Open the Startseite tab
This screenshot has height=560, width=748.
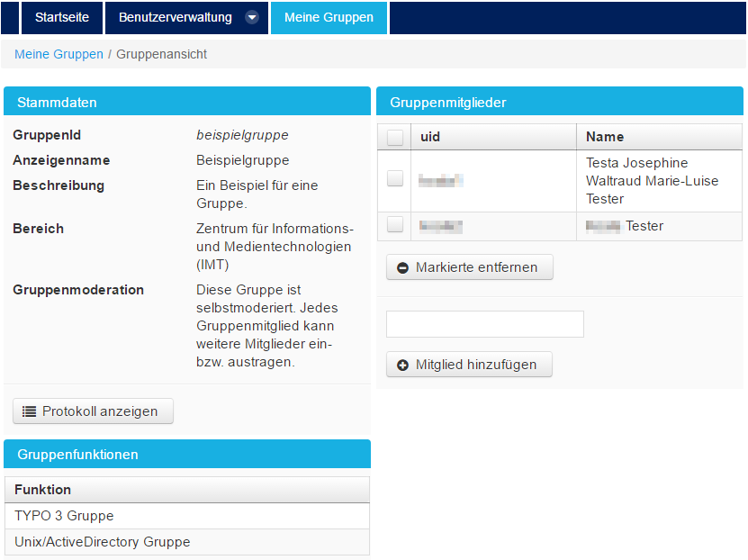point(62,17)
